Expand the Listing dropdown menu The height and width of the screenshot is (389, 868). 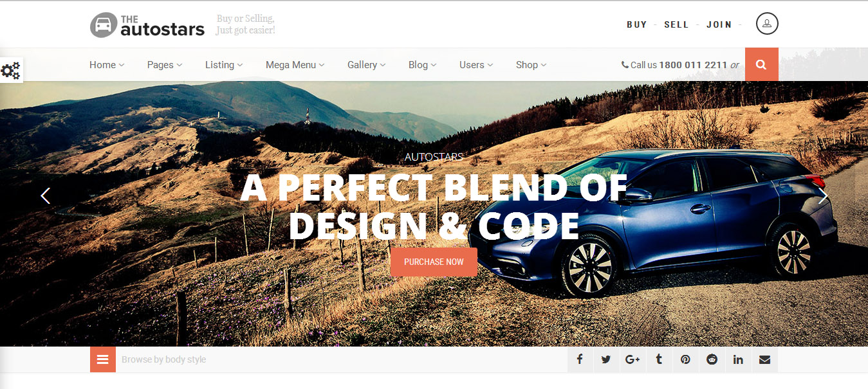[x=224, y=64]
